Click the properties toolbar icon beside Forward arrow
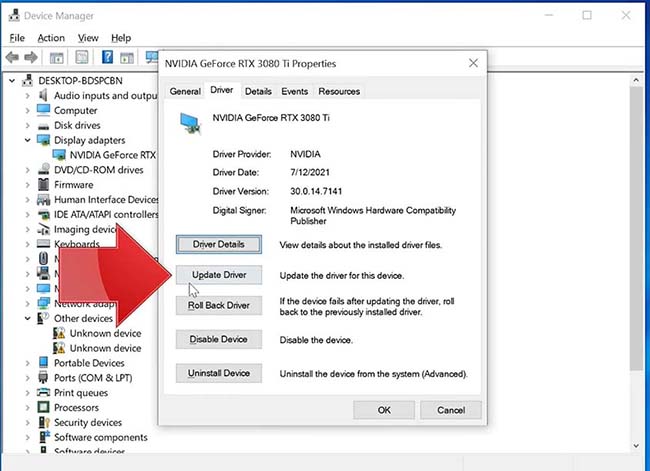The height and width of the screenshot is (471, 650). (56, 57)
